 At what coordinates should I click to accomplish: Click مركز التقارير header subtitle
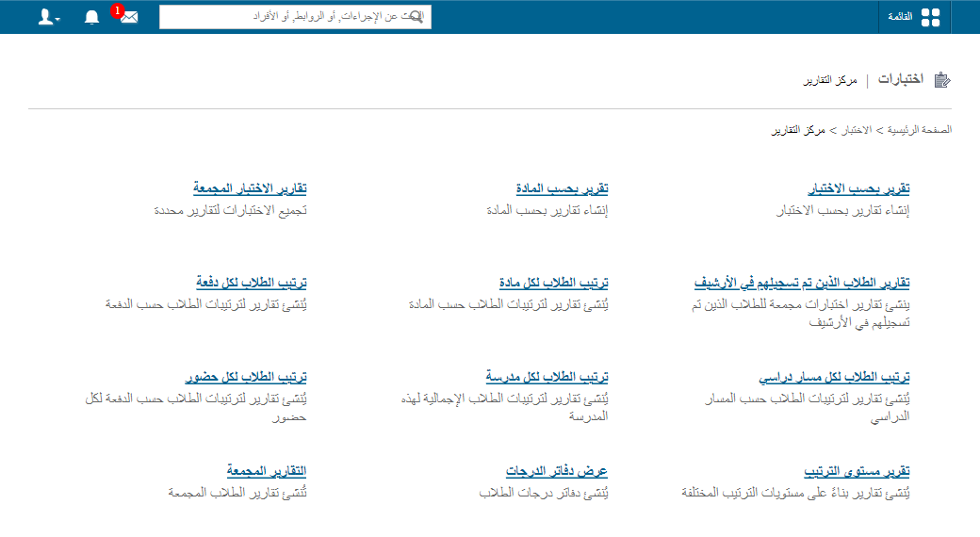[x=830, y=80]
